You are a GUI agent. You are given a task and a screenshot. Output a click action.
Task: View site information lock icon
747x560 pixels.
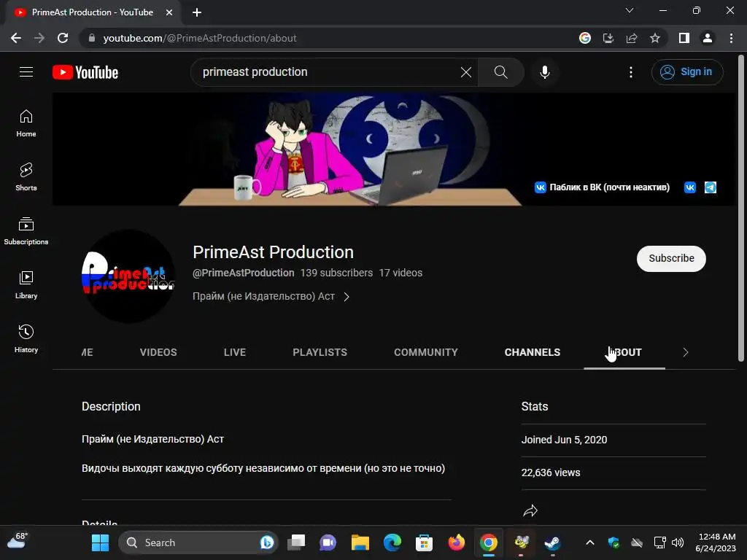92,38
